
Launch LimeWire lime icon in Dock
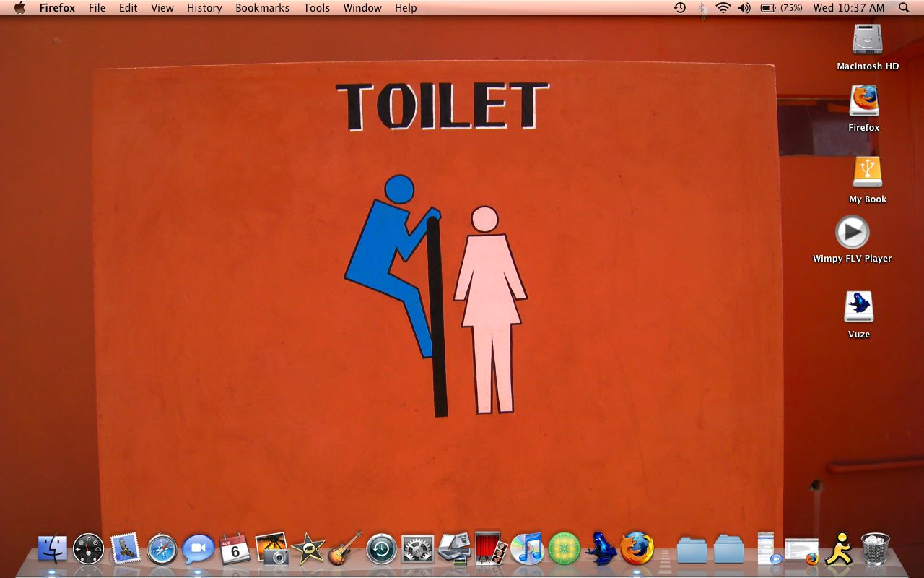[564, 549]
